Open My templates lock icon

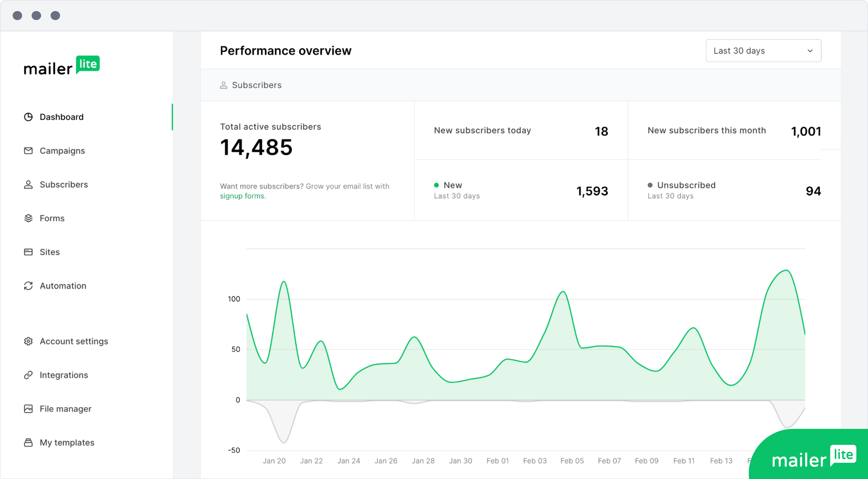[29, 442]
